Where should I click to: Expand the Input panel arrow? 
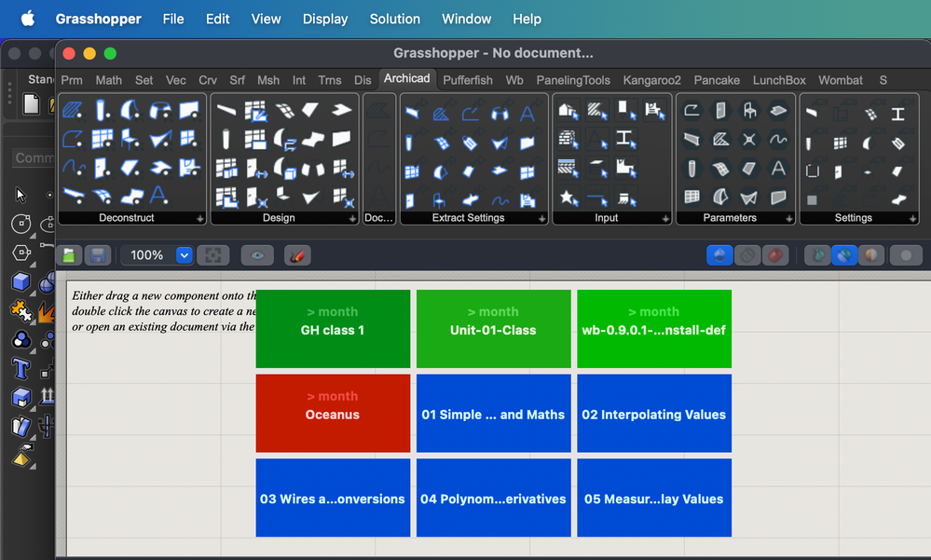click(665, 219)
